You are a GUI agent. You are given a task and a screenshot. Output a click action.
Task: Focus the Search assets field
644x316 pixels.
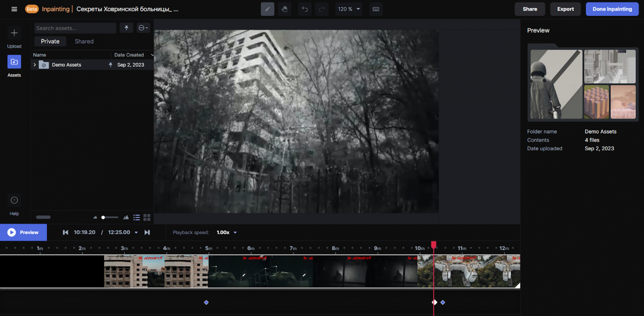coord(75,28)
